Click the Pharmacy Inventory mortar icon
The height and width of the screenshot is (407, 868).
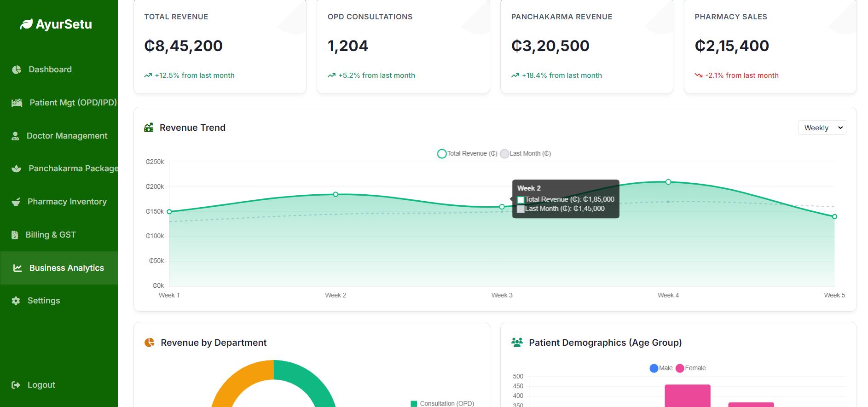(x=16, y=202)
